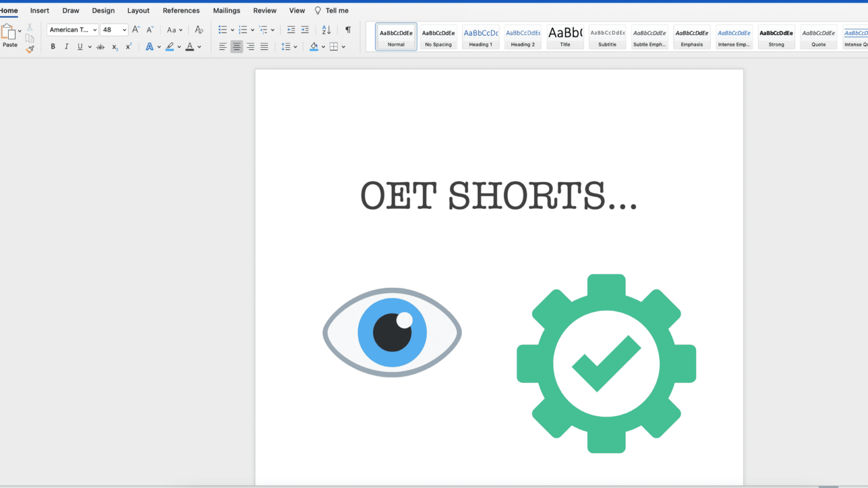Toggle the show paragraph marks pilcrow

[348, 29]
